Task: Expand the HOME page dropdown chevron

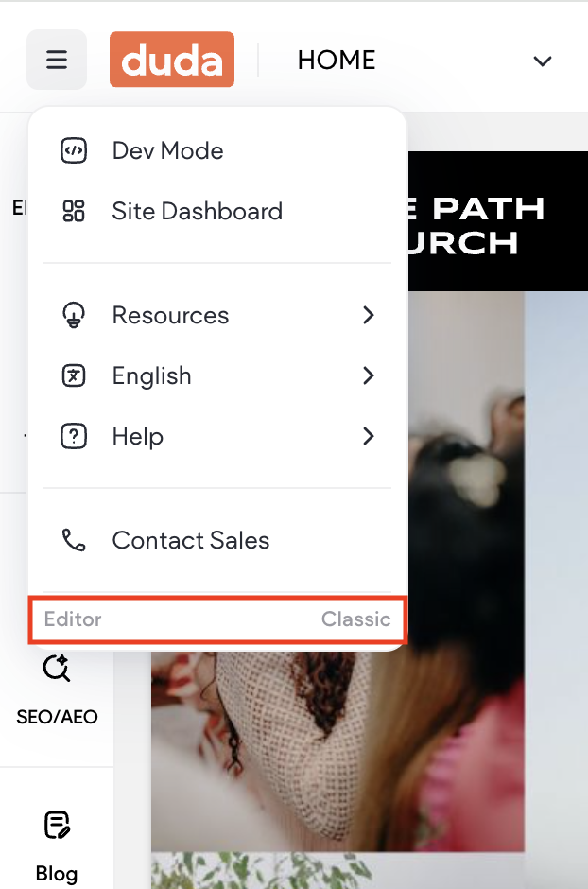Action: pos(543,61)
